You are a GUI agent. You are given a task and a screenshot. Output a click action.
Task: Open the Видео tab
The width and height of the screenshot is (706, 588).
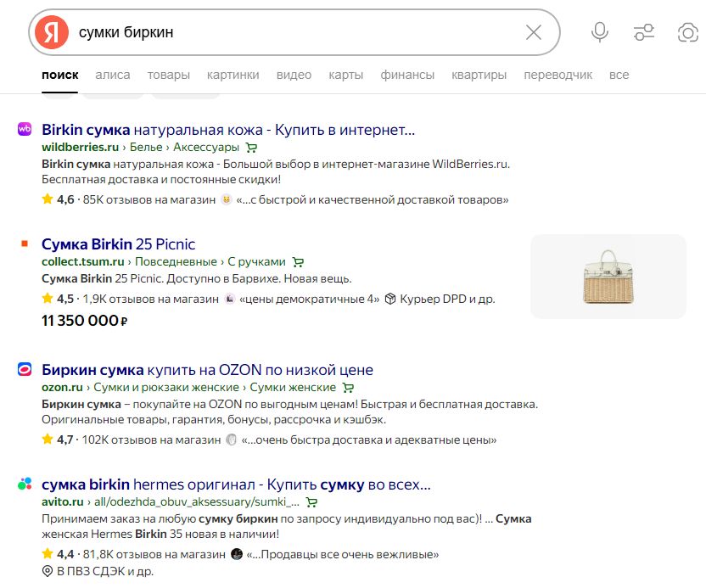tap(294, 75)
